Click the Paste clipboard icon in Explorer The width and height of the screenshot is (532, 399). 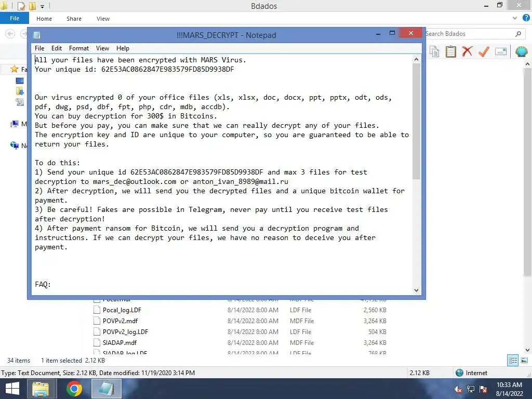[450, 51]
